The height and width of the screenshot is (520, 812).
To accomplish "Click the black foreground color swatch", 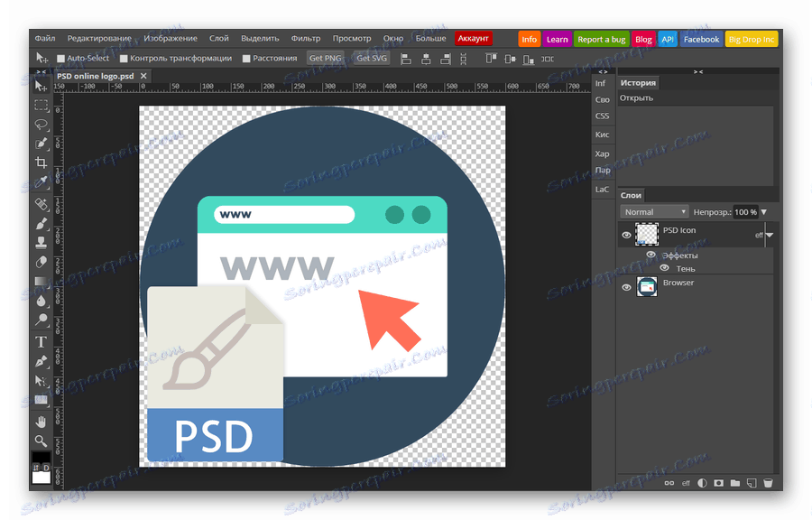I will [x=41, y=459].
